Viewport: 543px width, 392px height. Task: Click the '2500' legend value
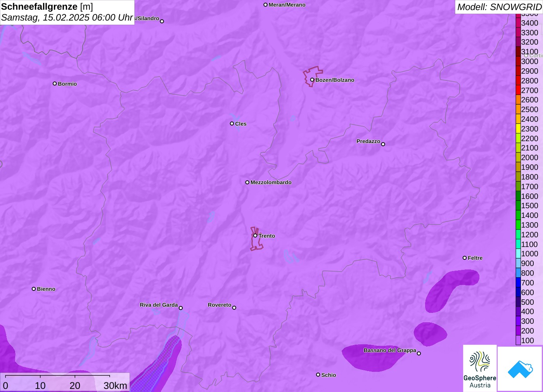coord(530,109)
